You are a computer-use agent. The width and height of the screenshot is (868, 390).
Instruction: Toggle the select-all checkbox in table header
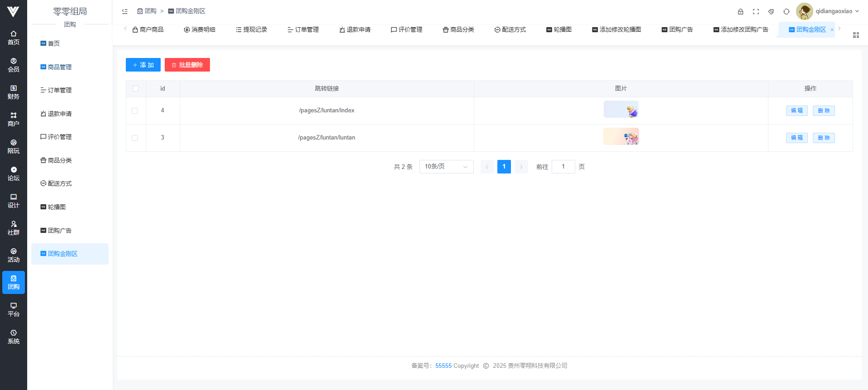[x=135, y=89]
